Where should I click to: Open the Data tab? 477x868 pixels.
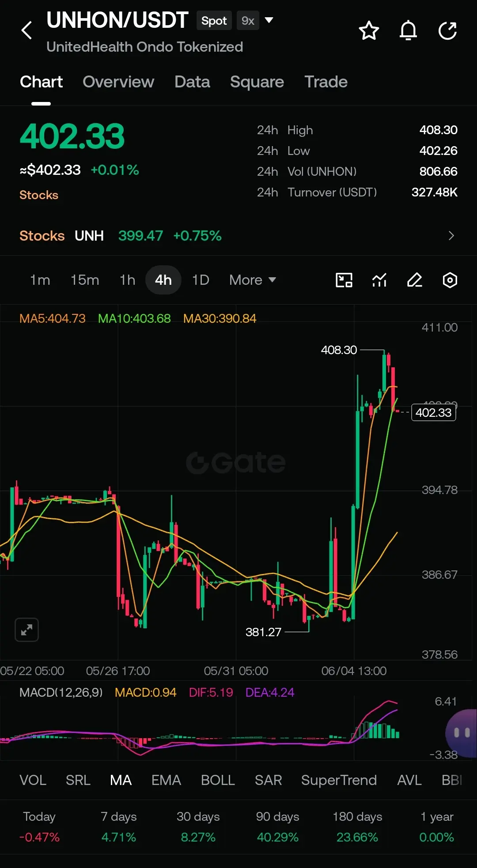(192, 82)
